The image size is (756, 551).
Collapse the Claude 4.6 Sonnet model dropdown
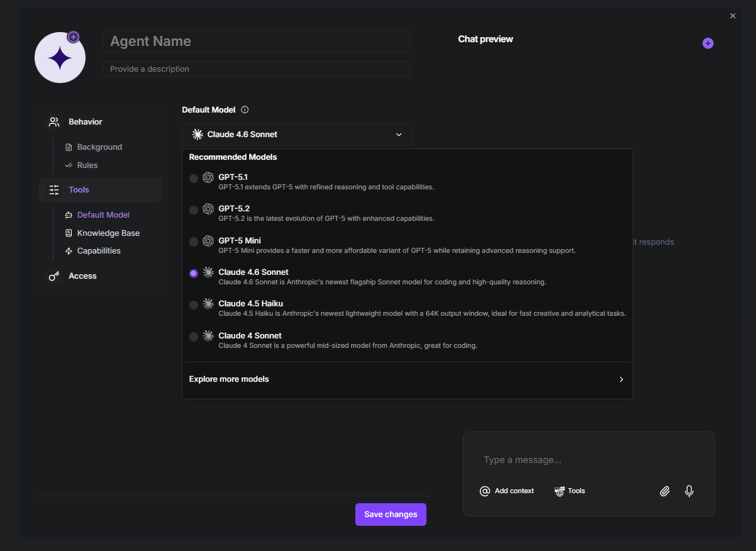tap(297, 135)
